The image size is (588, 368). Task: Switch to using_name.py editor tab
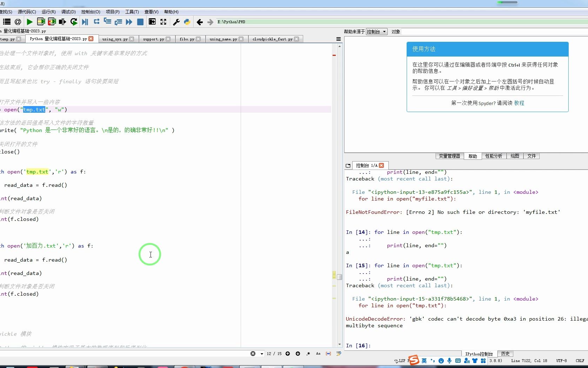click(223, 39)
